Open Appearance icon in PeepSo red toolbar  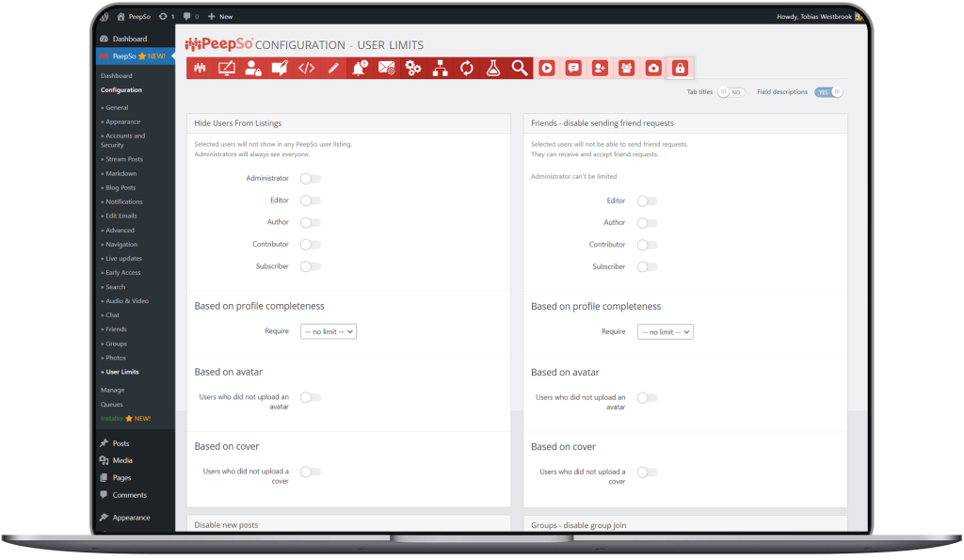pyautogui.click(x=226, y=68)
